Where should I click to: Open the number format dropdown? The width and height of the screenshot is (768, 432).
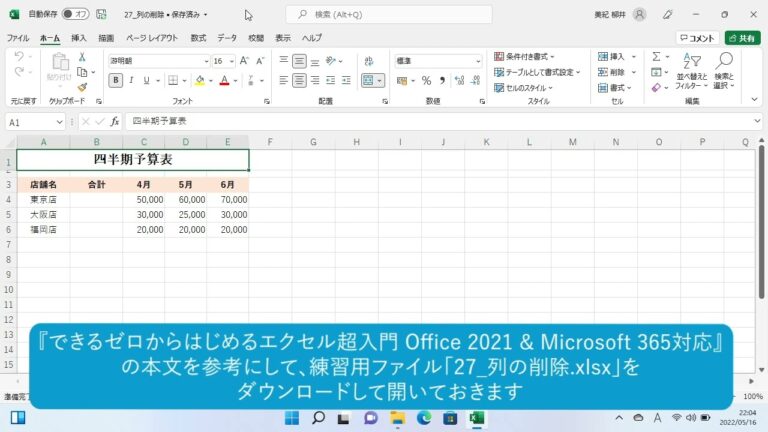tap(478, 61)
